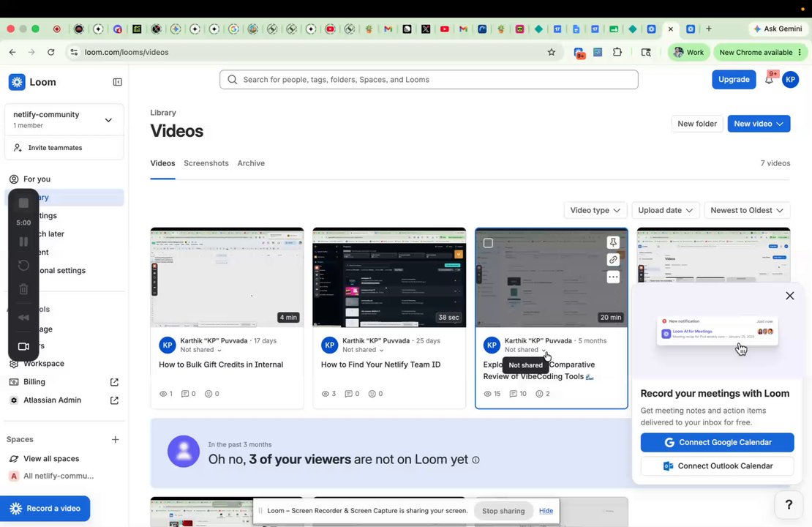Open the KP profile avatar menu
The image size is (812, 527).
pos(790,79)
